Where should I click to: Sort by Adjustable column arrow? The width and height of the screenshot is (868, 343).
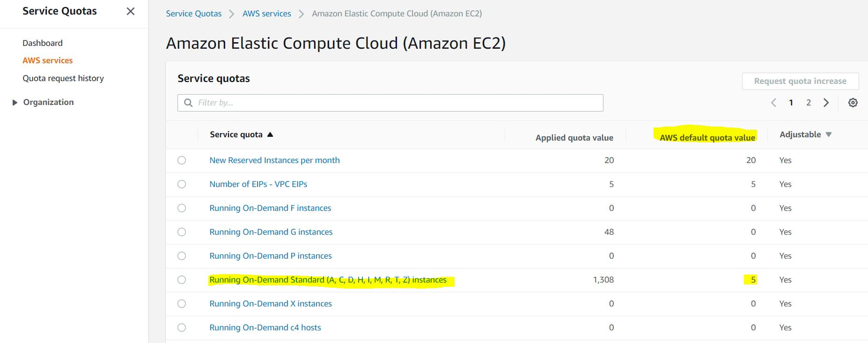click(829, 135)
